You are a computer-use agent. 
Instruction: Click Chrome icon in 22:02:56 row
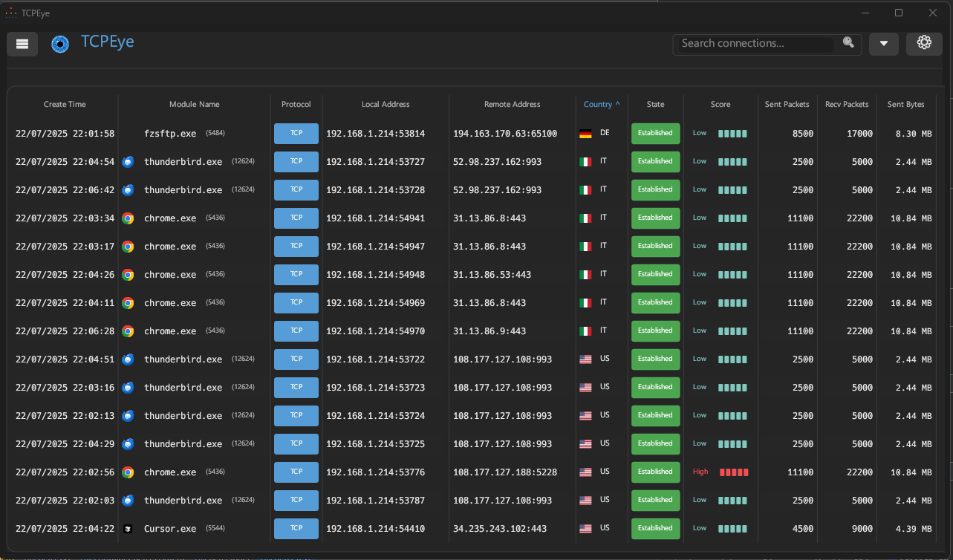pos(128,472)
